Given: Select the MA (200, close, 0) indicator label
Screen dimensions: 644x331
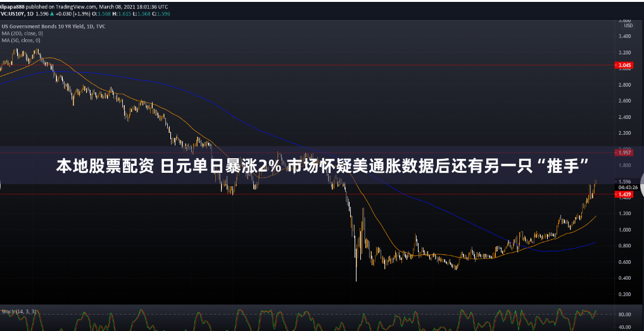Looking at the screenshot, I should [x=22, y=33].
